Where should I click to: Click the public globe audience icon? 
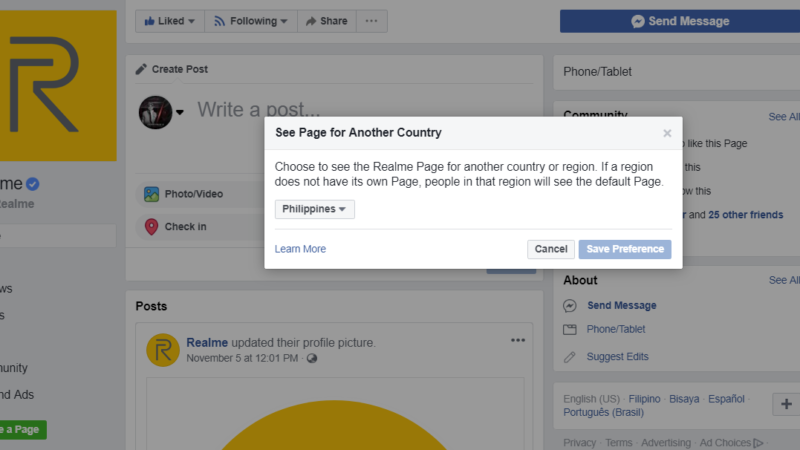[312, 358]
